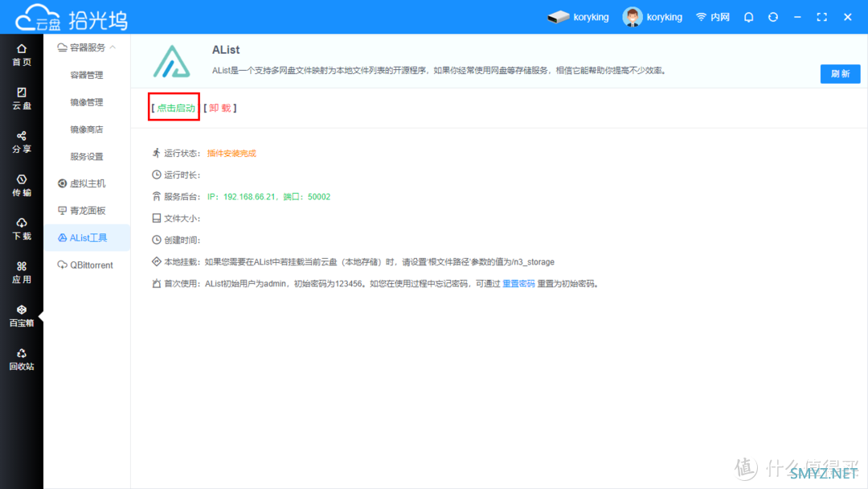Open the 首页 home section
Image resolution: width=868 pixels, height=489 pixels.
[x=22, y=55]
